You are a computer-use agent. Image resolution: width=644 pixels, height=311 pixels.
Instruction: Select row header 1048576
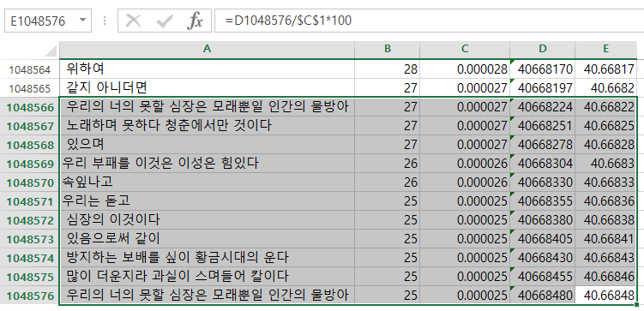point(29,296)
